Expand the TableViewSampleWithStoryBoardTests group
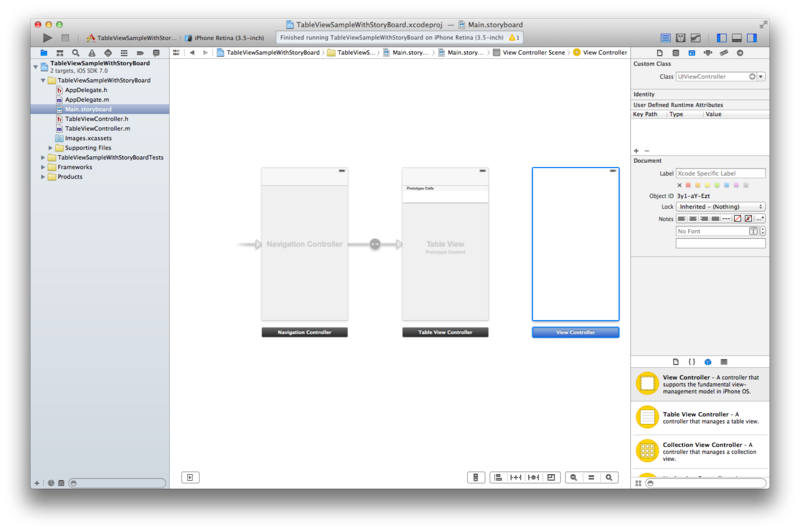Viewport: 800px width, 531px height. pos(43,158)
